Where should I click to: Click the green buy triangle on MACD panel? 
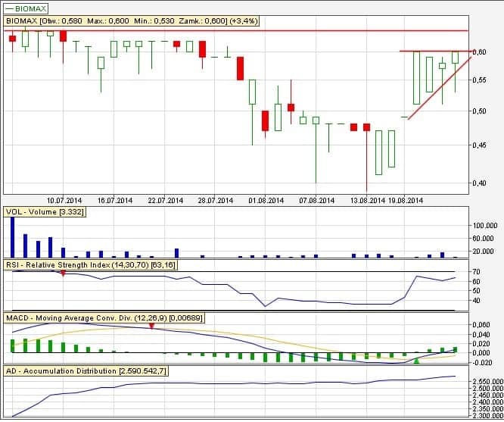[x=416, y=361]
